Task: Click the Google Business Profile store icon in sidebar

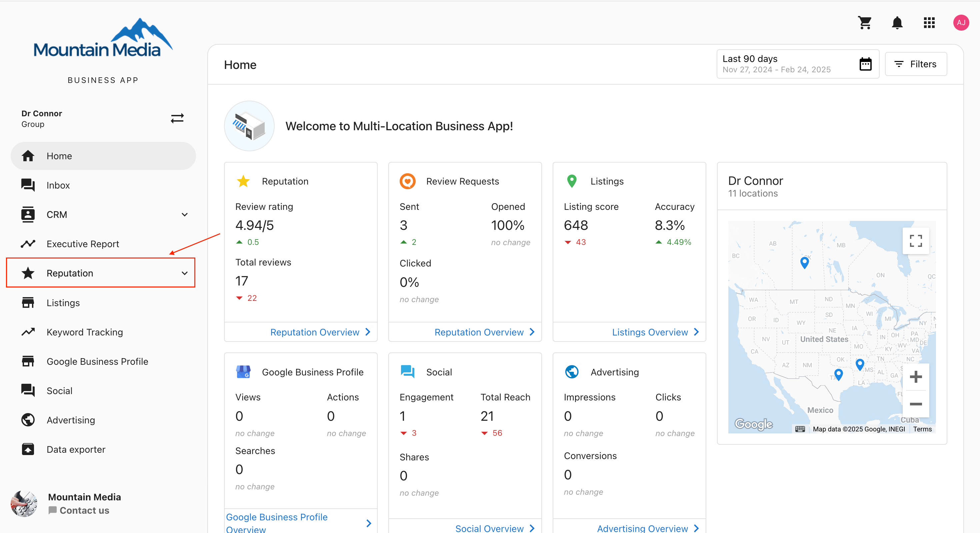Action: [28, 361]
